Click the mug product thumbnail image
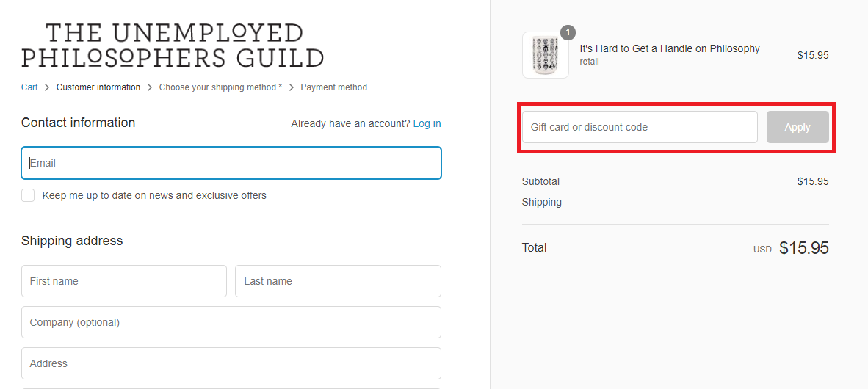 click(x=546, y=55)
